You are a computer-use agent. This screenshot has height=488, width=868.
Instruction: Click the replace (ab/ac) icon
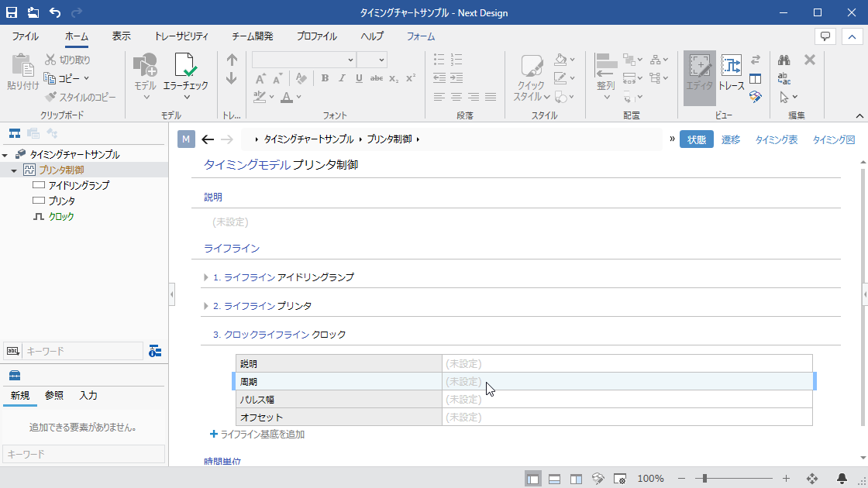[784, 78]
